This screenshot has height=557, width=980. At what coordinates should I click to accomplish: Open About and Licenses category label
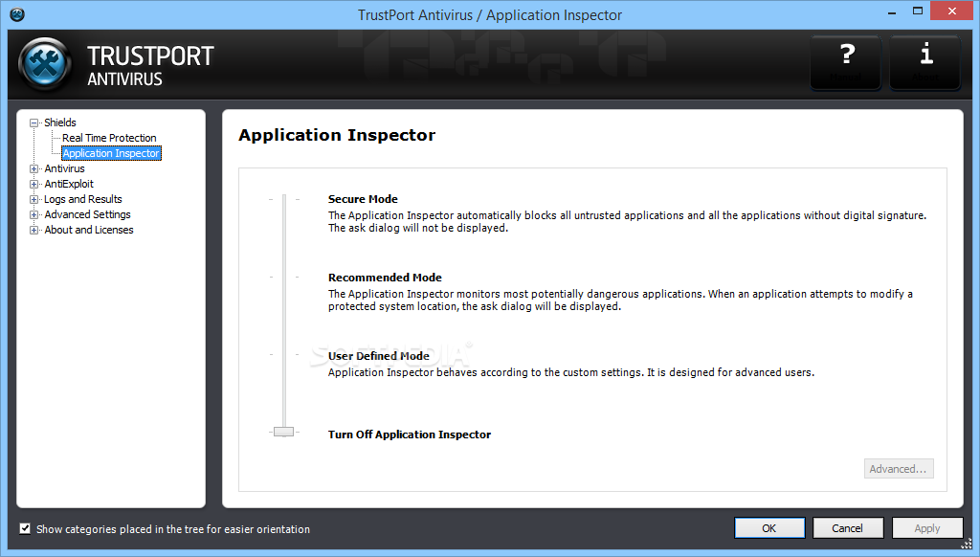coord(89,230)
